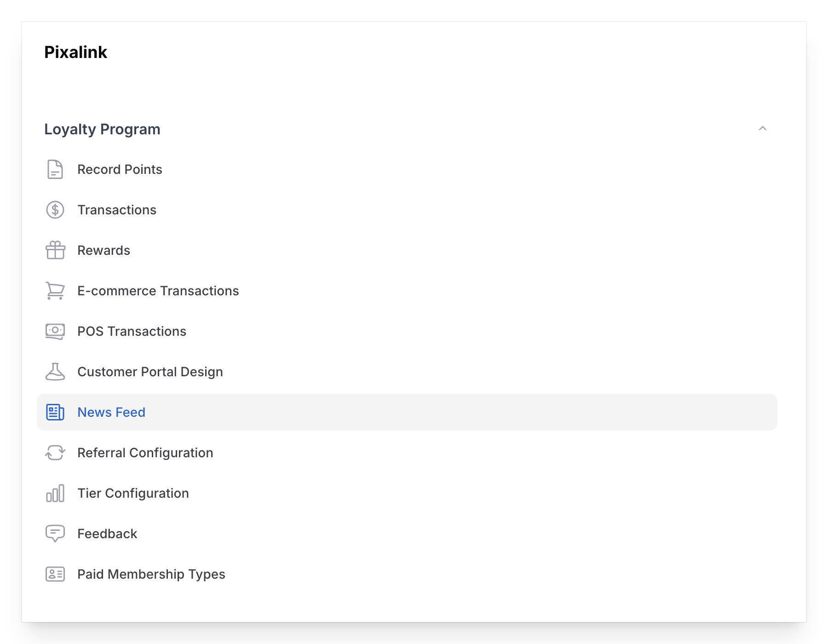Open Paid Membership Types
The height and width of the screenshot is (644, 828).
click(151, 574)
